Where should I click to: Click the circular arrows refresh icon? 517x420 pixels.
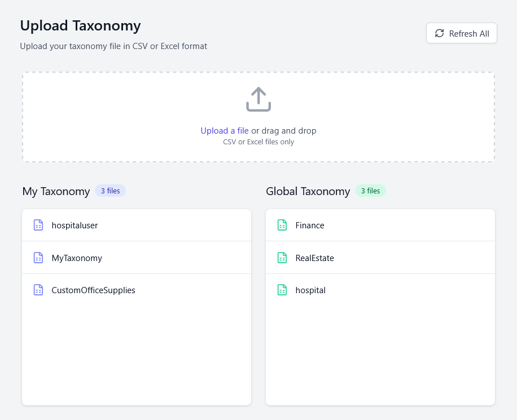(x=439, y=33)
